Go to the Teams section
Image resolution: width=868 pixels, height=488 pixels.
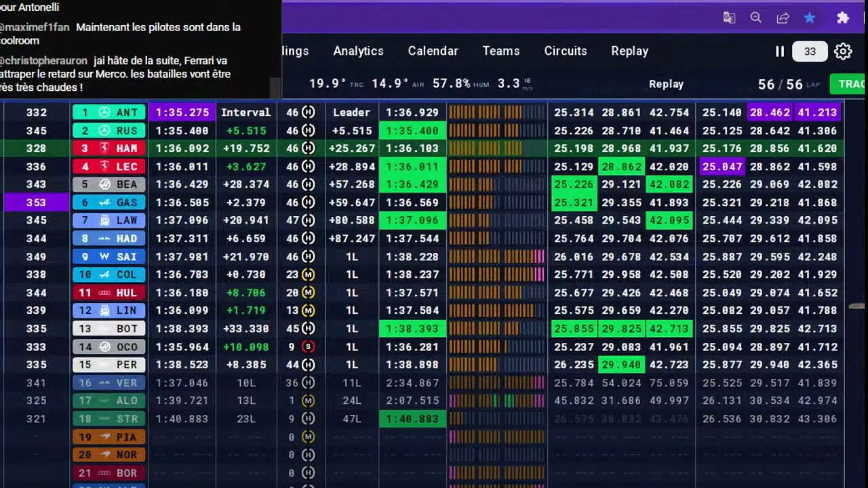point(501,51)
